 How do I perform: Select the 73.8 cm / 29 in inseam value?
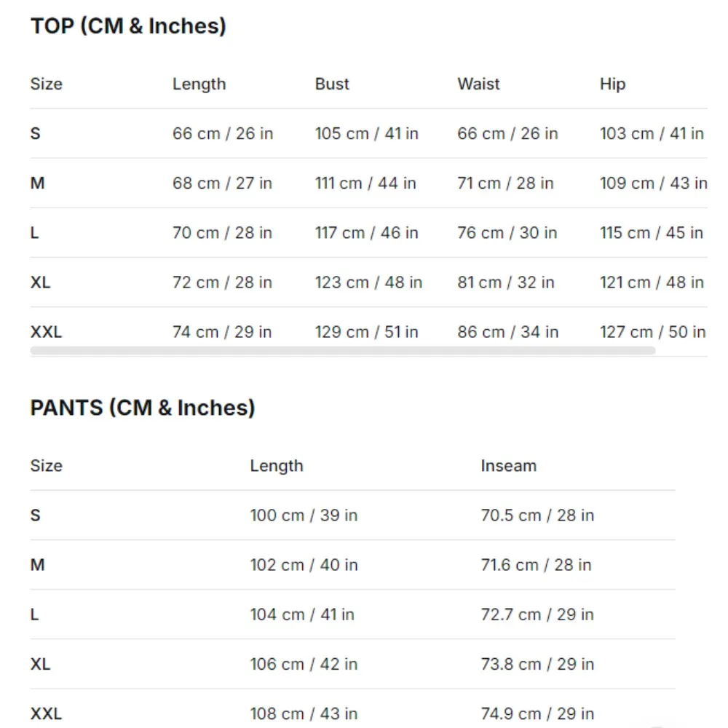coord(537,664)
